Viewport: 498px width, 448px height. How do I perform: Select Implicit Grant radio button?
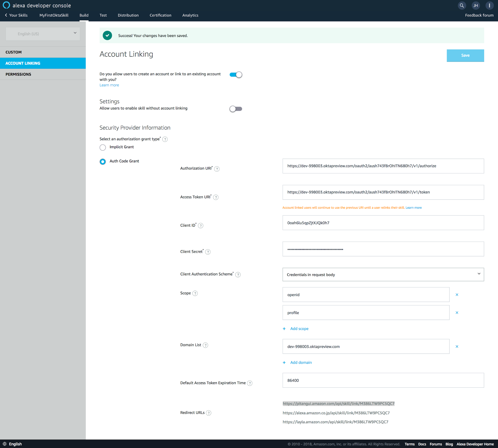[103, 147]
